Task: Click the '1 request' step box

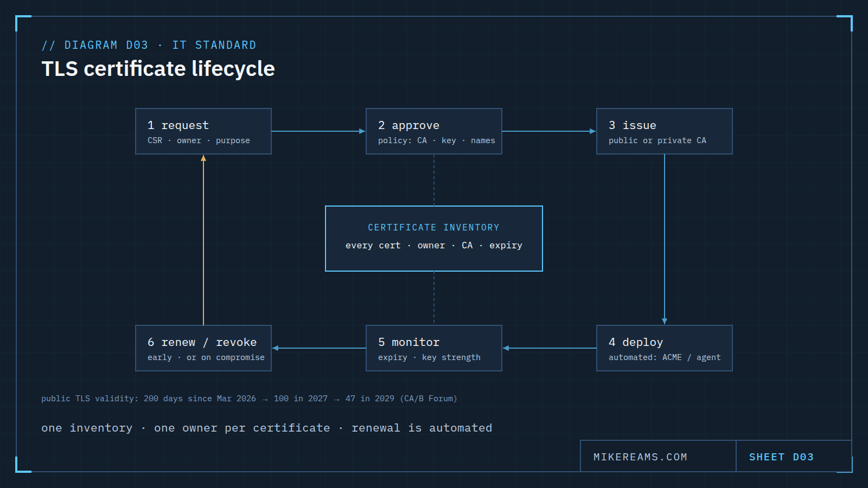Action: click(203, 131)
